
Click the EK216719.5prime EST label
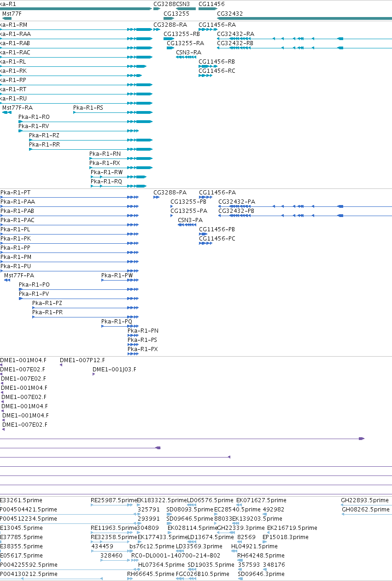292,528
